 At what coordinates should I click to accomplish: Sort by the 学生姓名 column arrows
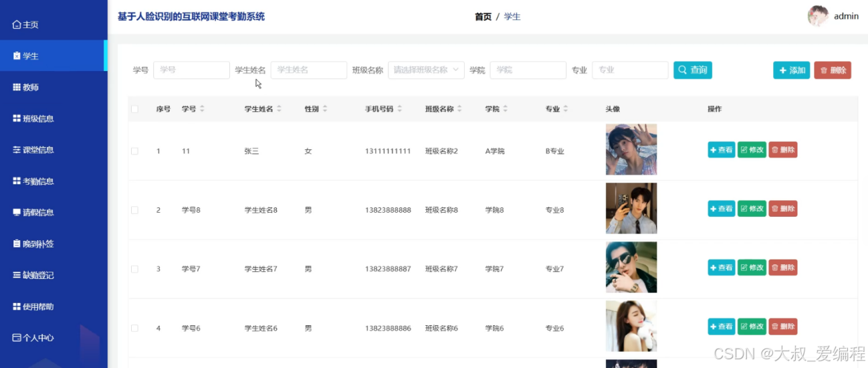(279, 109)
